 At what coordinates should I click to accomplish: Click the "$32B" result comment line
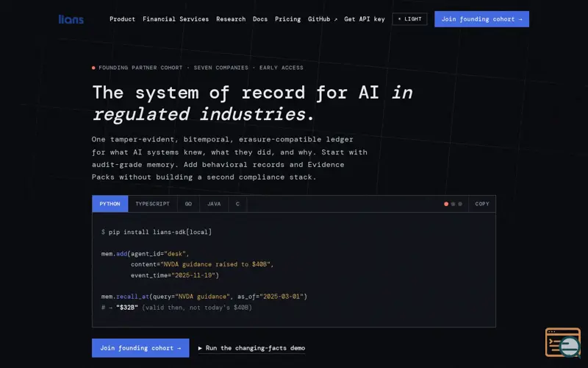176,308
